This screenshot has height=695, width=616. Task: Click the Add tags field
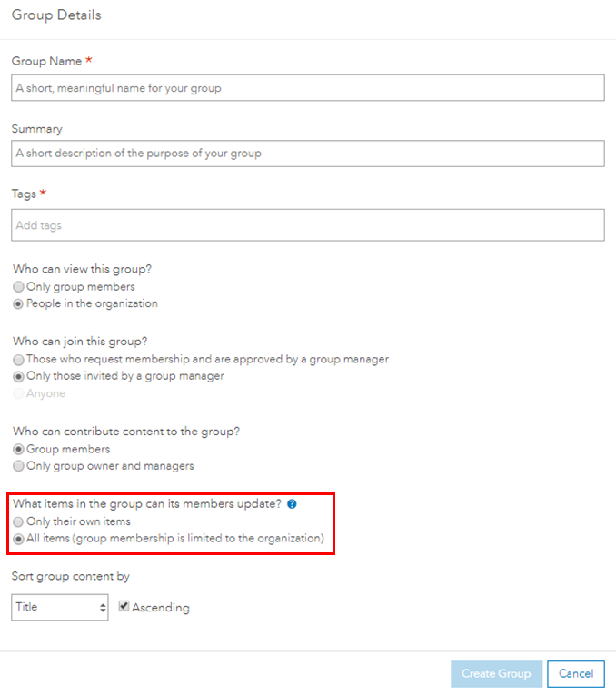tap(308, 225)
